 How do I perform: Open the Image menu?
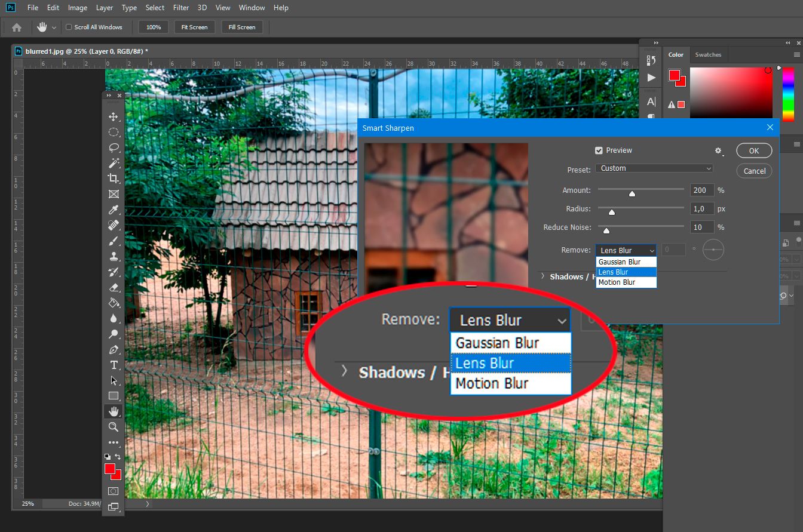[x=78, y=8]
